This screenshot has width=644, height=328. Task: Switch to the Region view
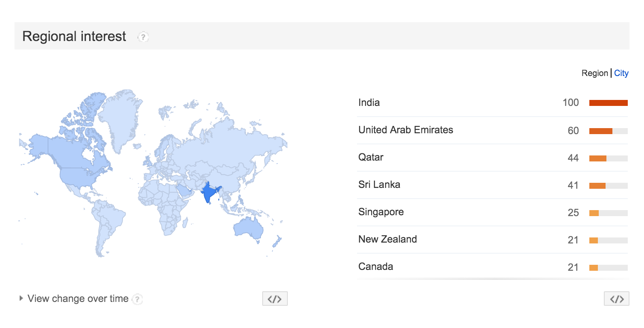point(594,73)
